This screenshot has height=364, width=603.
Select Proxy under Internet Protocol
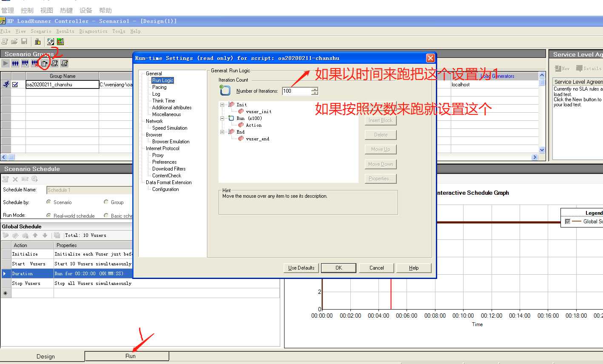point(158,155)
